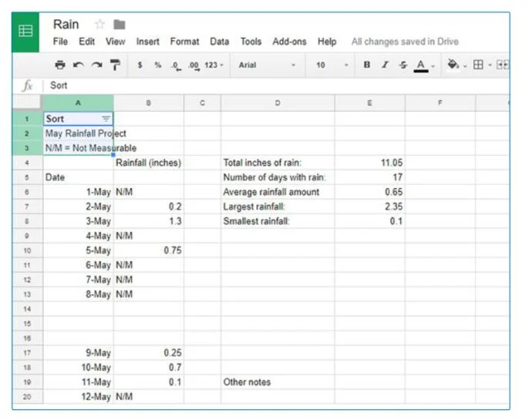Select column B header

pyautogui.click(x=149, y=102)
